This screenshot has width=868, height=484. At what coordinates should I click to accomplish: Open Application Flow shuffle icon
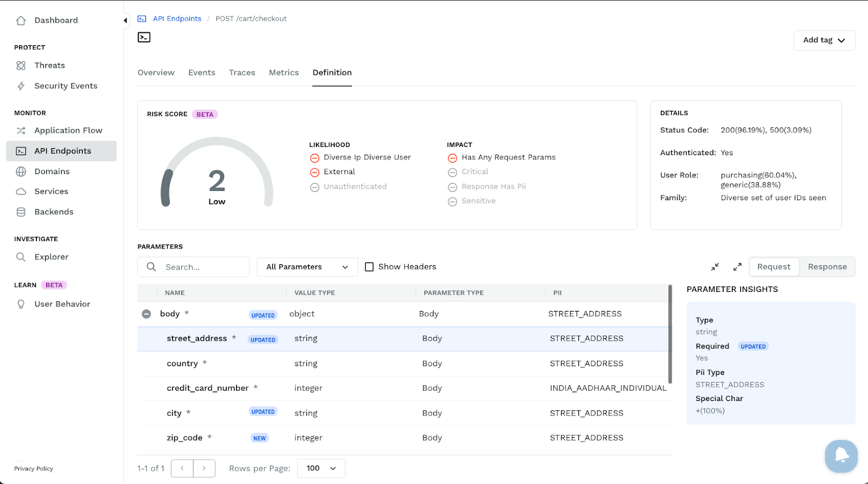(21, 131)
